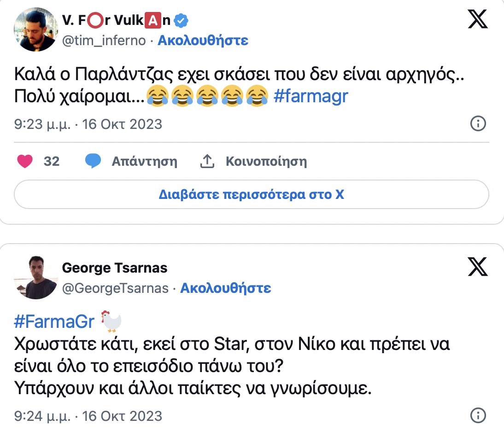Click the share upload icon
504x431 pixels.
click(x=207, y=162)
